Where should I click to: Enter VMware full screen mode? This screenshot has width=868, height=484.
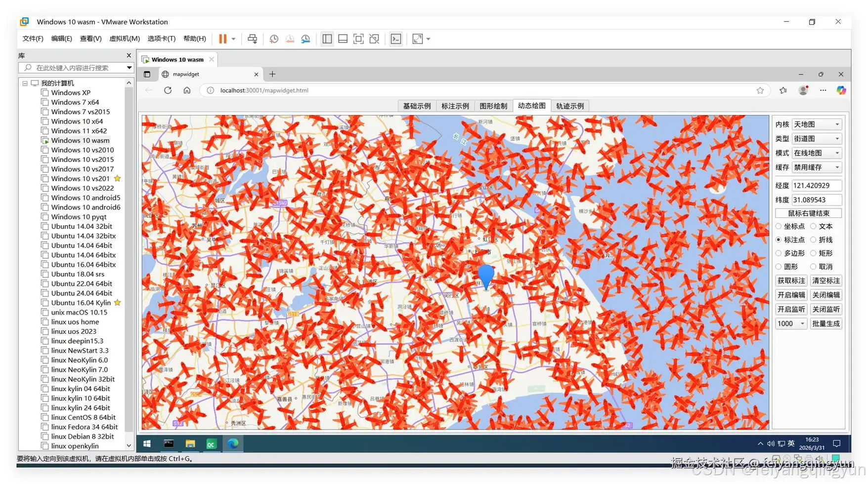tap(358, 39)
